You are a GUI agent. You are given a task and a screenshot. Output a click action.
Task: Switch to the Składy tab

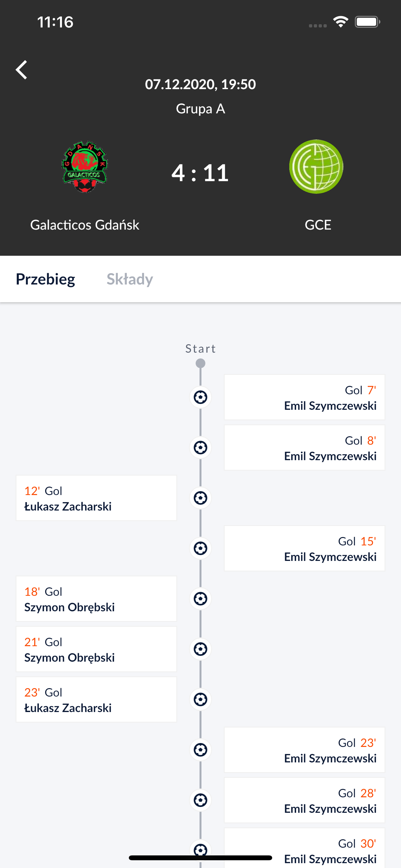pyautogui.click(x=130, y=279)
